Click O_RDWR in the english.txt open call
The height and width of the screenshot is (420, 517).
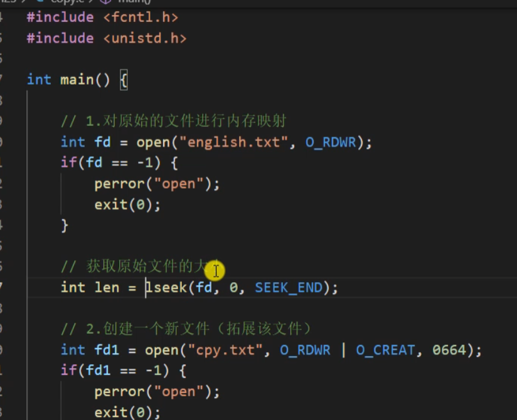(x=331, y=142)
